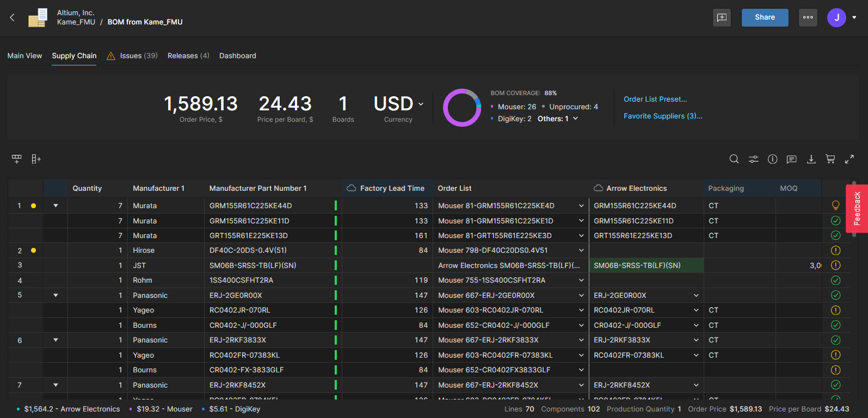Viewport: 868px width, 418px height.
Task: Open the user avatar J menu
Action: coord(836,17)
